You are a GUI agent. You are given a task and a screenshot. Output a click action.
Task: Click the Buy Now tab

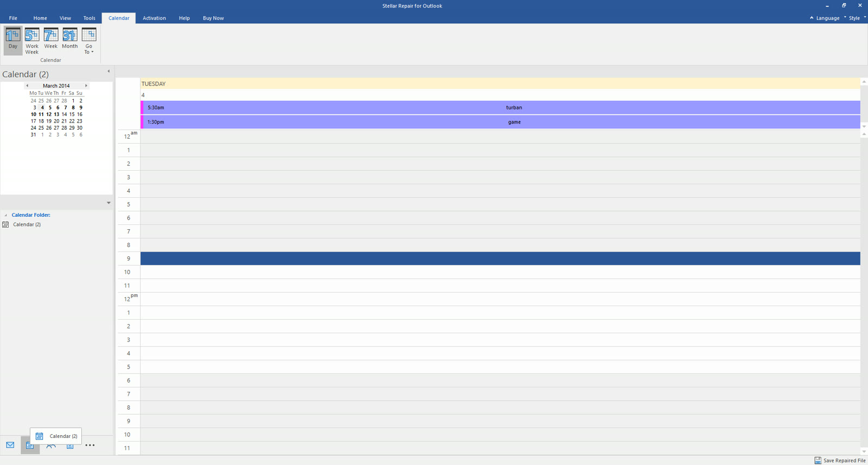pyautogui.click(x=213, y=18)
